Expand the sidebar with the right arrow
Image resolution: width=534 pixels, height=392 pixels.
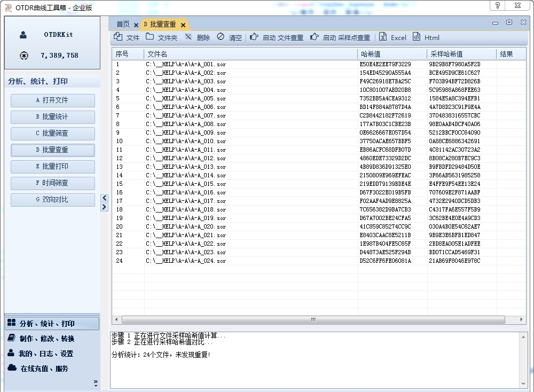[x=104, y=207]
